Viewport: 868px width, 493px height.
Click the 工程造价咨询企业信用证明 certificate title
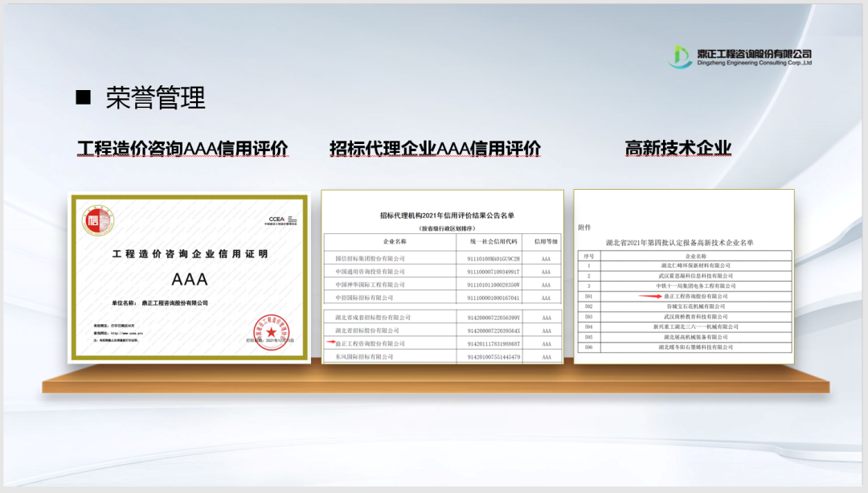190,254
